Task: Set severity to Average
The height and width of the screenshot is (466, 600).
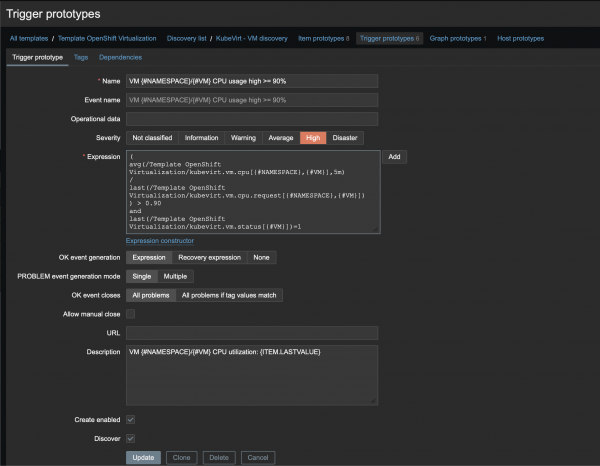Action: (x=281, y=138)
